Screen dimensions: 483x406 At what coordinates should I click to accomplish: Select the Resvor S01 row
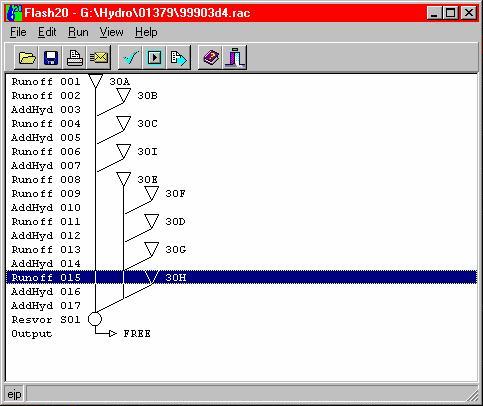[242, 319]
